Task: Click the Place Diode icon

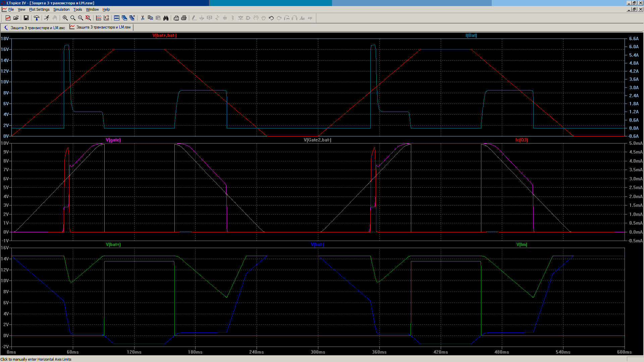Action: (240, 18)
